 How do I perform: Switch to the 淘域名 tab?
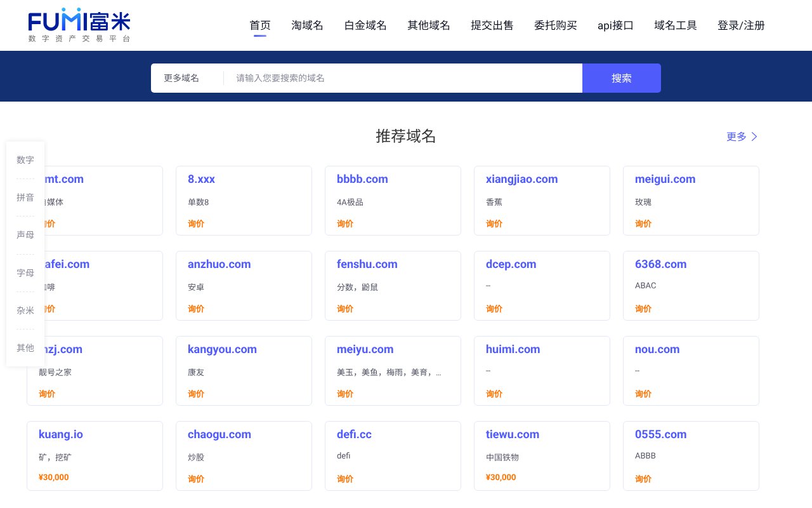pyautogui.click(x=307, y=25)
